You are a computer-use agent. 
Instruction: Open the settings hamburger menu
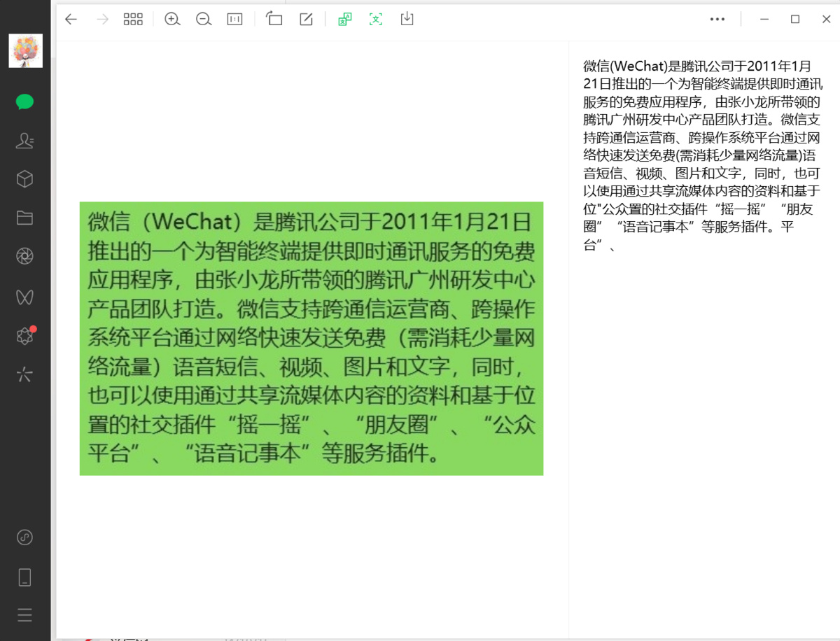25,614
